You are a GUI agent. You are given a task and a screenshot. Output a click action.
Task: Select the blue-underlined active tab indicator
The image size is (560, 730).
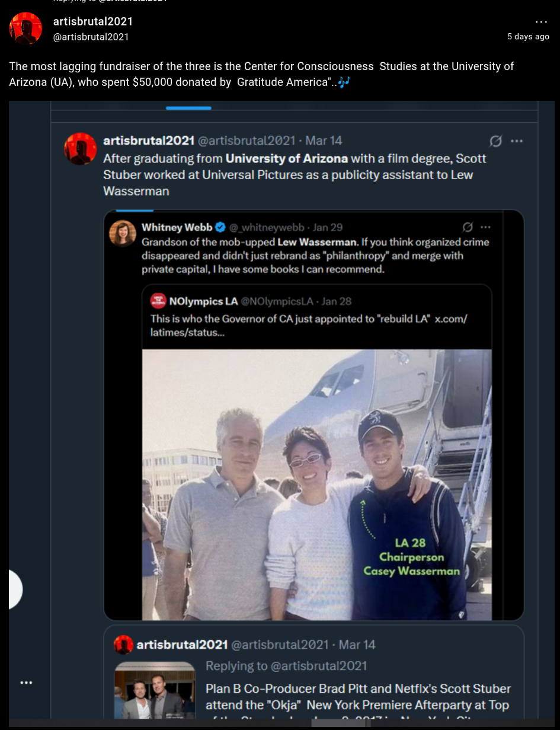(x=188, y=108)
